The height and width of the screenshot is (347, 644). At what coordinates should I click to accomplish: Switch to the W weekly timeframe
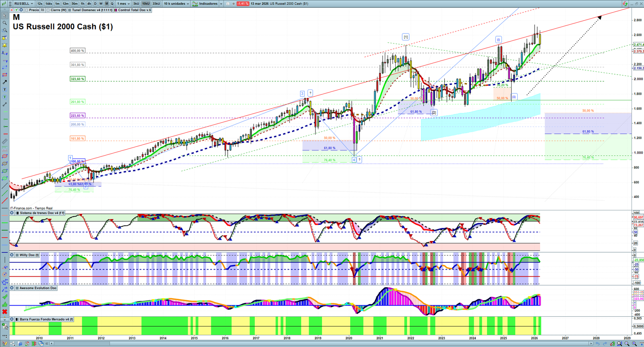click(x=101, y=4)
